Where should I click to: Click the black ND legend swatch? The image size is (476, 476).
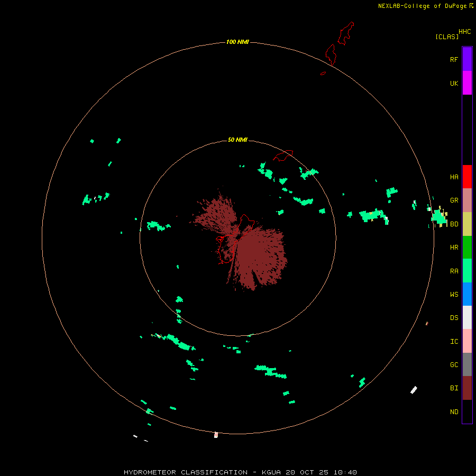click(467, 411)
